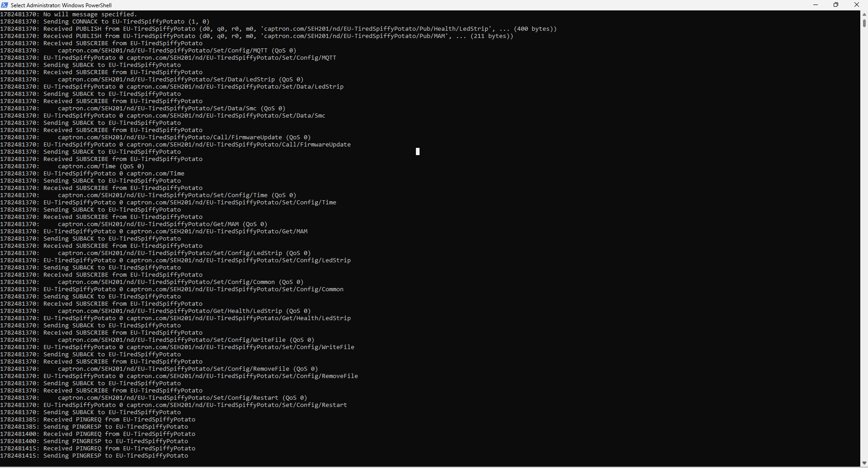Click the indented 'Get/MAM (QoS 0)' line

coord(134,224)
